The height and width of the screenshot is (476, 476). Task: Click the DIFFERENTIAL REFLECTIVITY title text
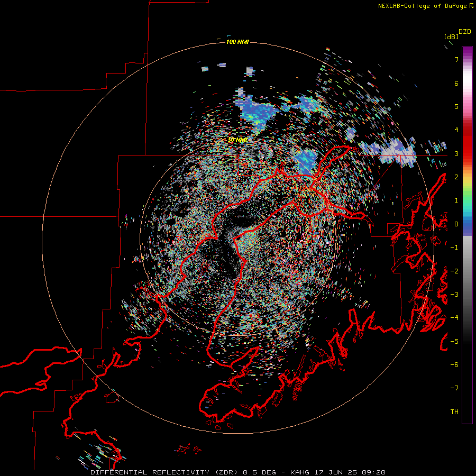click(150, 472)
